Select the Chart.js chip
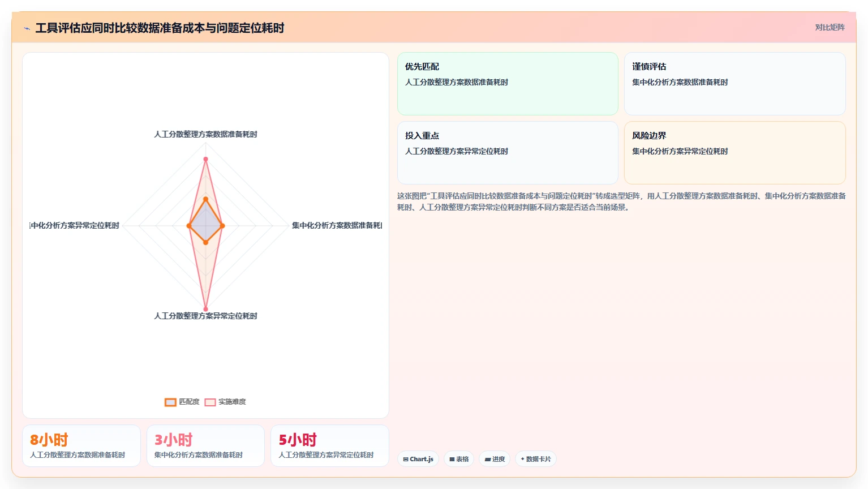This screenshot has height=489, width=868. pos(418,459)
